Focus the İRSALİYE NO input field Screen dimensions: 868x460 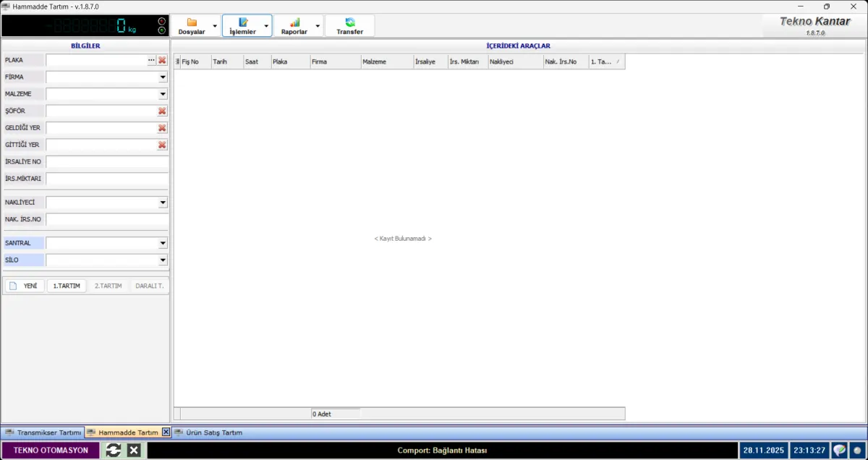[x=107, y=162]
